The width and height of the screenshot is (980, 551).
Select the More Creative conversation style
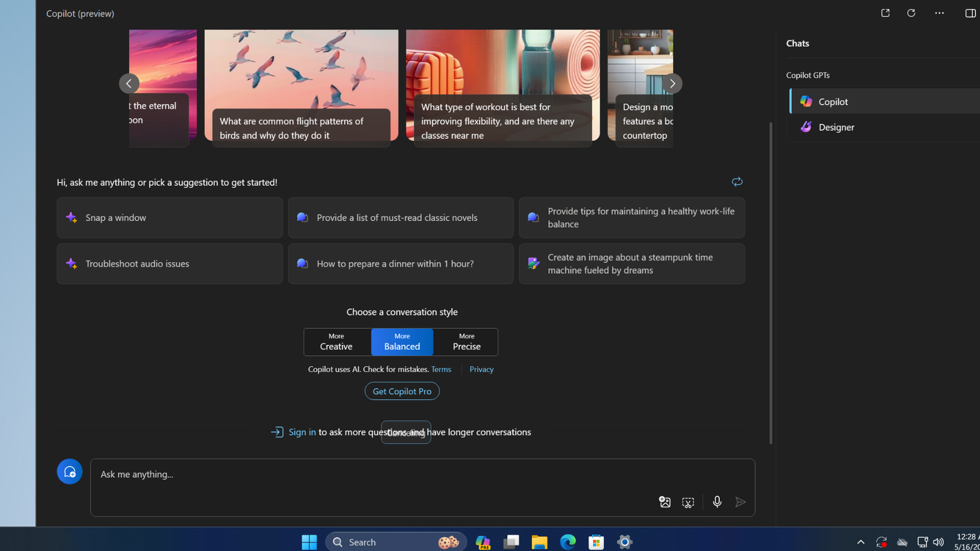(x=336, y=341)
